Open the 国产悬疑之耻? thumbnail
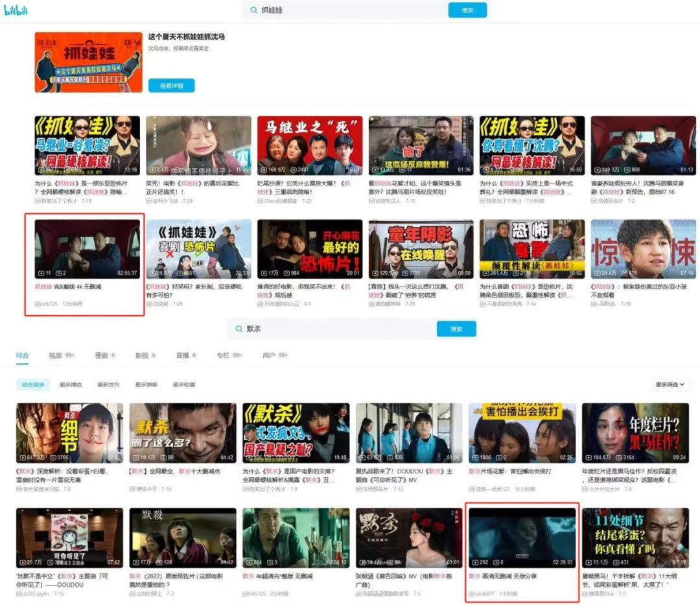This screenshot has width=700, height=605. (296, 433)
